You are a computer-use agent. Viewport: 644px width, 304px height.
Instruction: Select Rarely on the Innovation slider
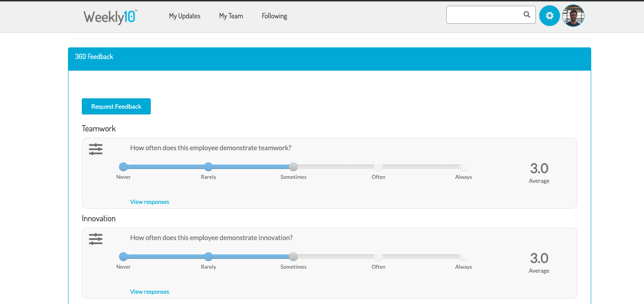point(208,257)
